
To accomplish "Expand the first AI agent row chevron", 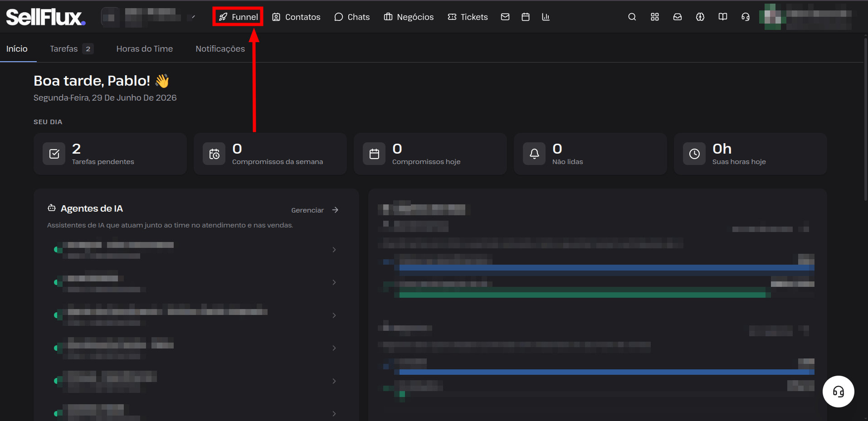I will click(x=334, y=250).
